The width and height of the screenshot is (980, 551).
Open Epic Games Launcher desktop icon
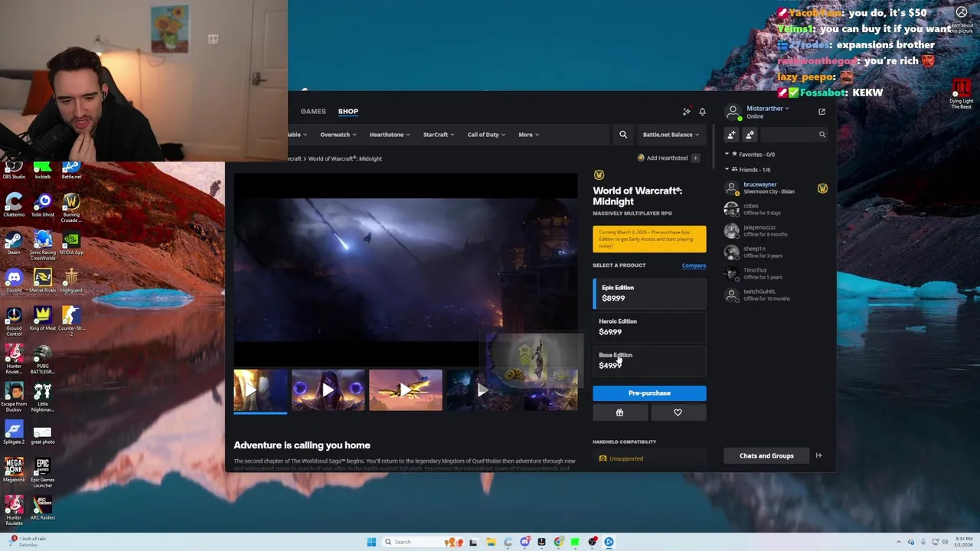pyautogui.click(x=43, y=472)
